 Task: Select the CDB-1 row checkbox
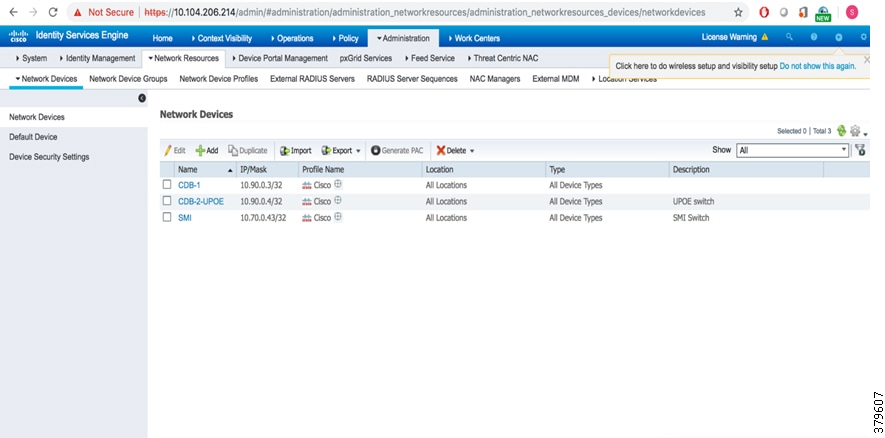tap(167, 185)
